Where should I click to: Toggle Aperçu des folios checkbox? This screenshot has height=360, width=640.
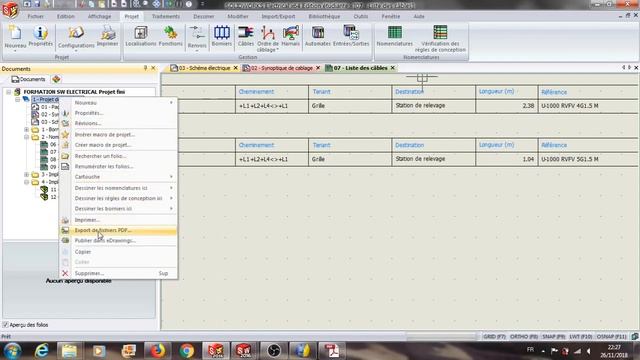[5, 325]
